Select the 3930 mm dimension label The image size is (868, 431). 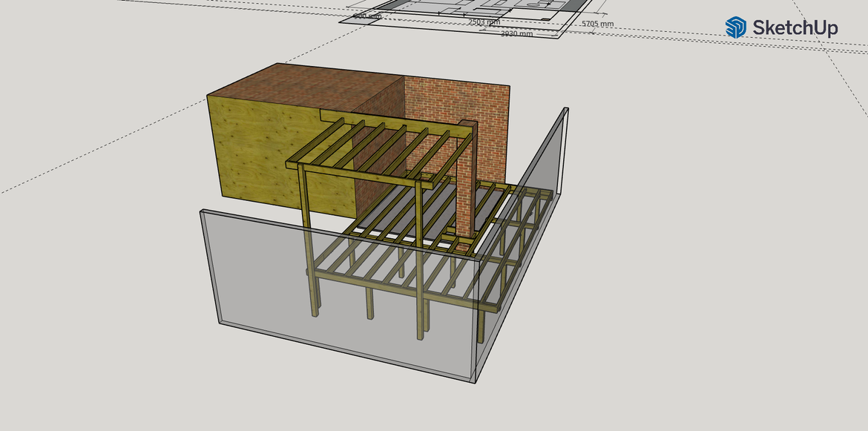(x=516, y=33)
